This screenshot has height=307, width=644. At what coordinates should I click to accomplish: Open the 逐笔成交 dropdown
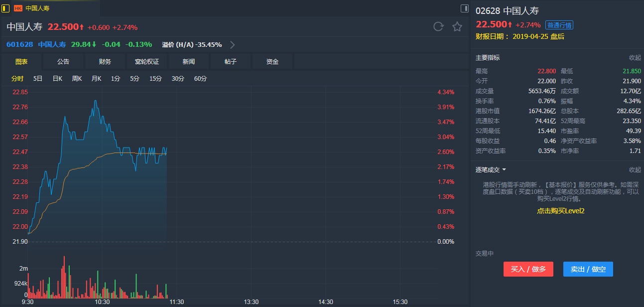[491, 170]
